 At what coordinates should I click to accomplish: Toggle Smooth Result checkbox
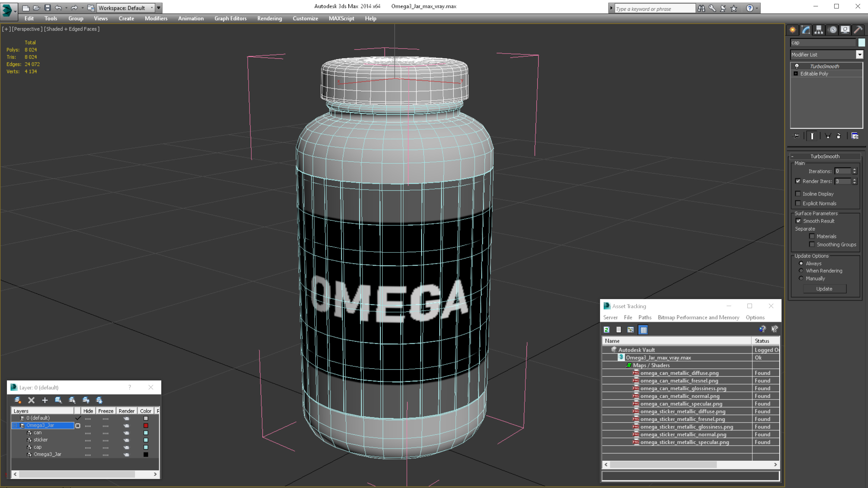[x=798, y=221]
